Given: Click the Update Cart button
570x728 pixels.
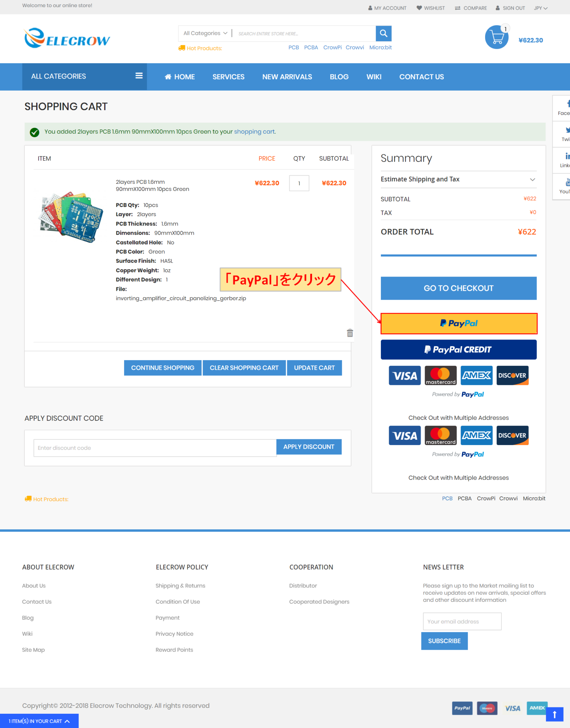Looking at the screenshot, I should (314, 368).
